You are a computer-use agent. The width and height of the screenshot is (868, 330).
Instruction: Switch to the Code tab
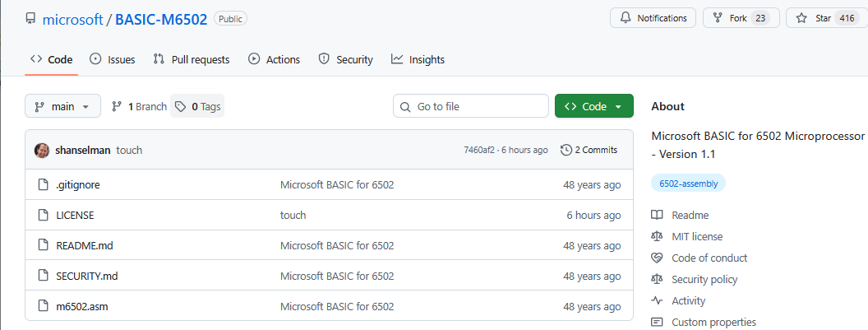click(x=52, y=59)
